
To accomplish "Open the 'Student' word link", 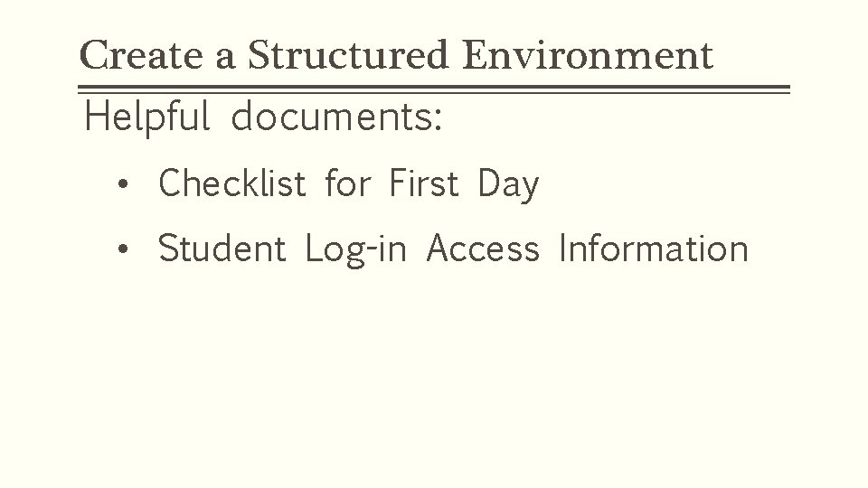I will pos(222,248).
